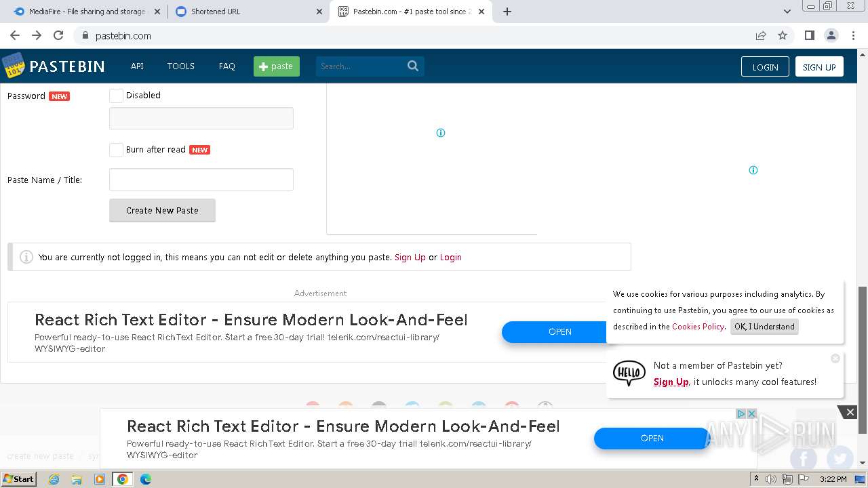Open the FAQ menu item

coord(227,66)
